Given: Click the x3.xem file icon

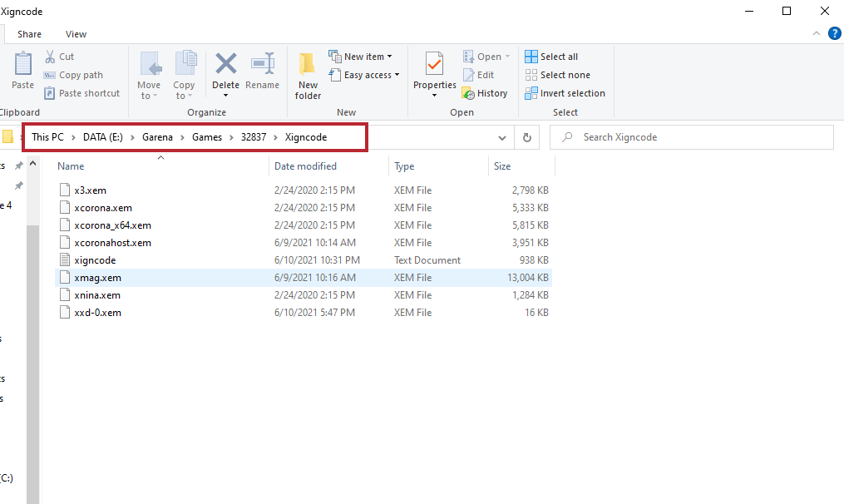Looking at the screenshot, I should pyautogui.click(x=65, y=190).
